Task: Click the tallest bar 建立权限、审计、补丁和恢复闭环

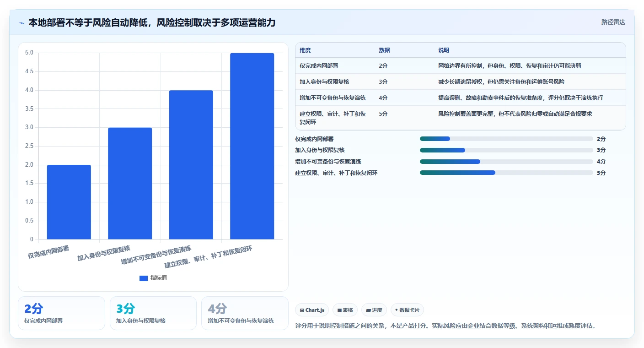Action: (x=252, y=146)
